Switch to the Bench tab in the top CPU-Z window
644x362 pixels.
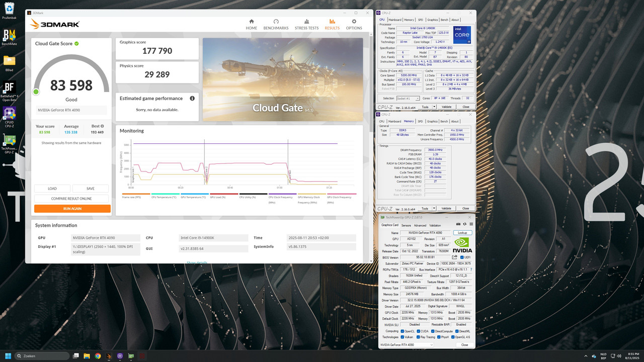point(444,20)
